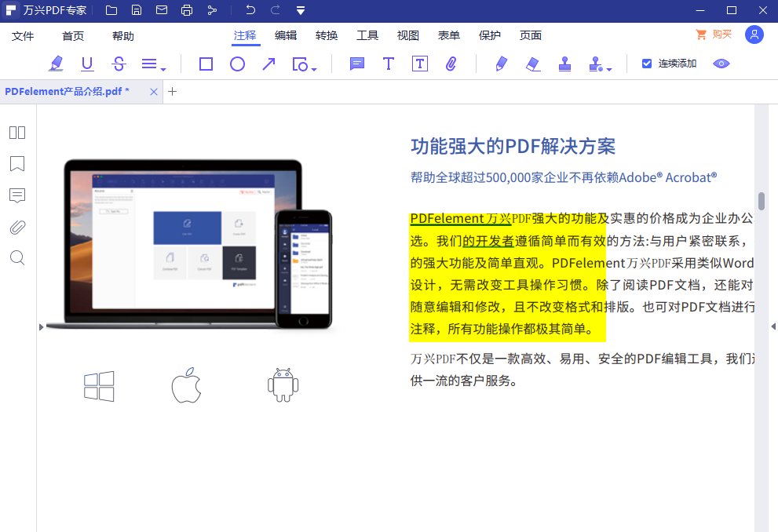Image resolution: width=778 pixels, height=532 pixels.
Task: Open the comments list panel
Action: click(x=17, y=195)
